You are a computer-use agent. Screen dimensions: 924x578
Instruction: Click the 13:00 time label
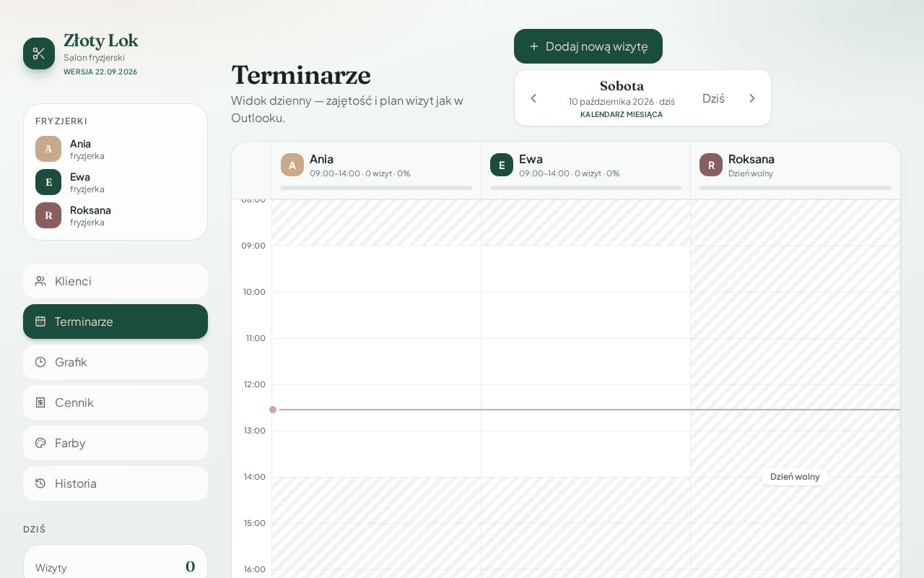click(x=254, y=431)
